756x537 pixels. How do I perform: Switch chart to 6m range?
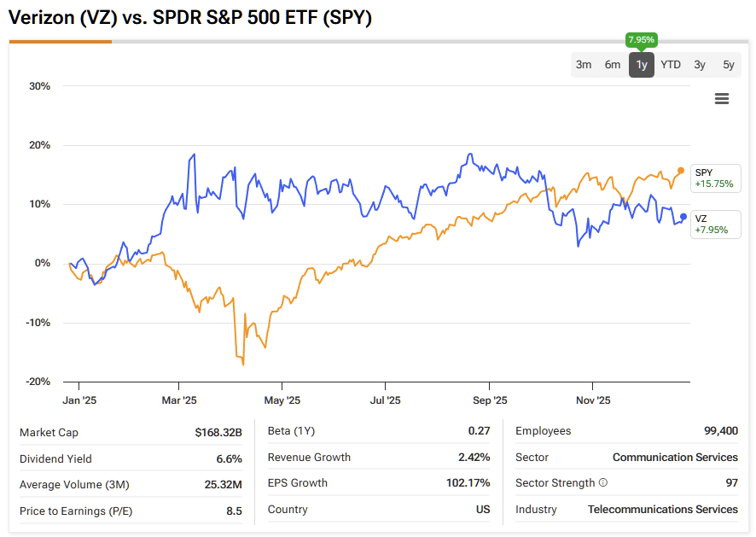(x=613, y=65)
